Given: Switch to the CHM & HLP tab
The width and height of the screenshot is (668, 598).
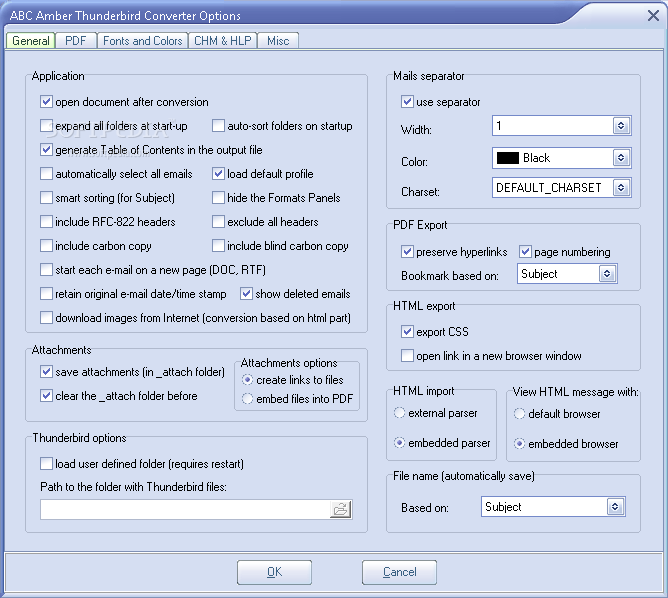Looking at the screenshot, I should (223, 41).
